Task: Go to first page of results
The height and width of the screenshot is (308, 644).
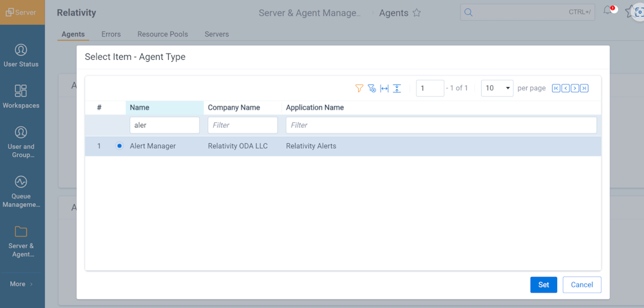Action: (556, 88)
